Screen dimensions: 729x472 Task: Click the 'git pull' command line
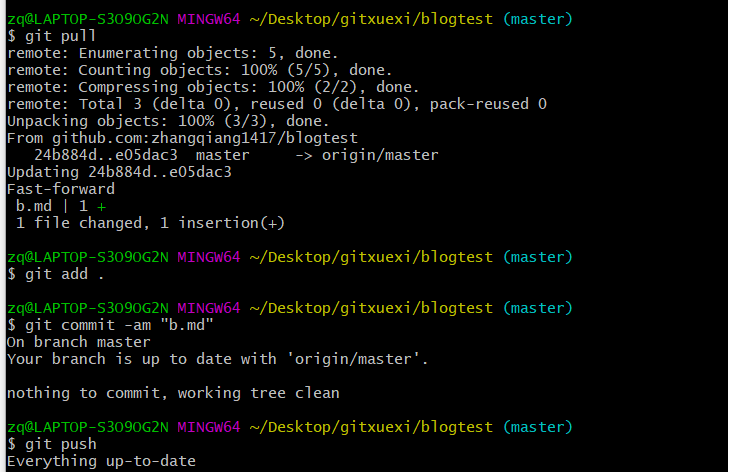(x=52, y=36)
